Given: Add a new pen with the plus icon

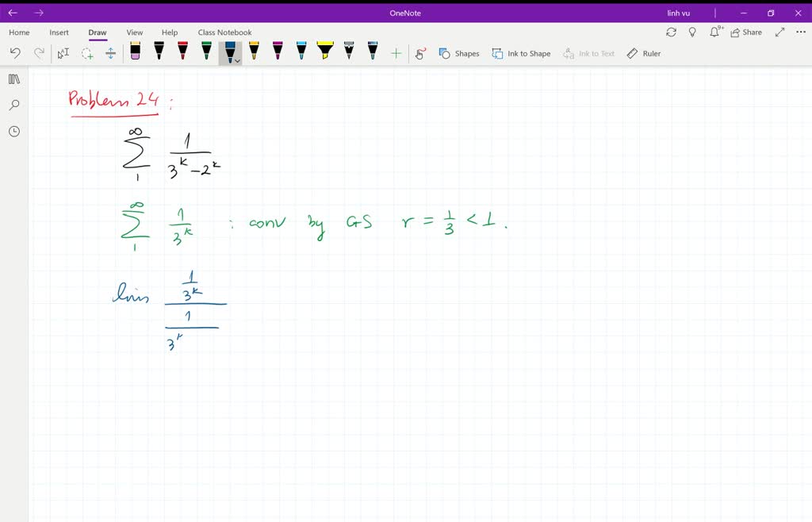Looking at the screenshot, I should tap(396, 52).
